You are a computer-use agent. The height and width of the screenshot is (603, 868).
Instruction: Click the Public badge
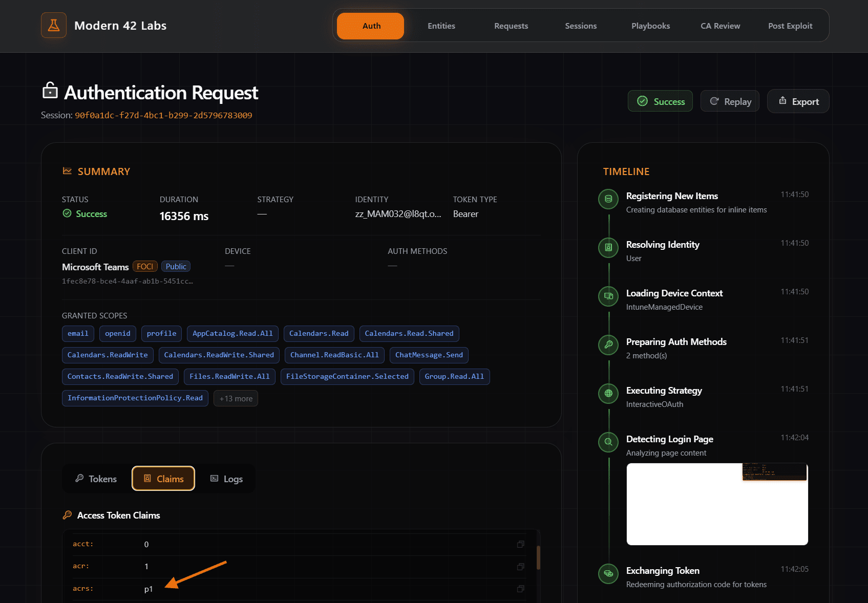coord(176,266)
